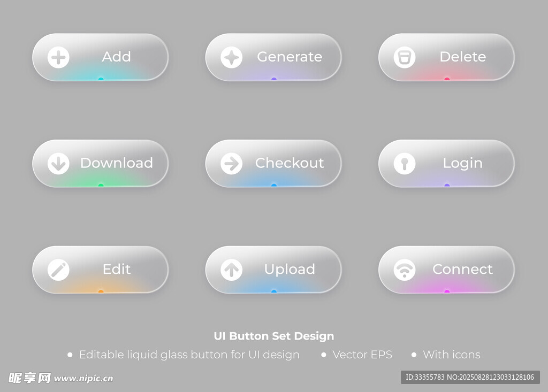Click the keyhole icon on Login
This screenshot has height=392, width=548.
coord(405,164)
